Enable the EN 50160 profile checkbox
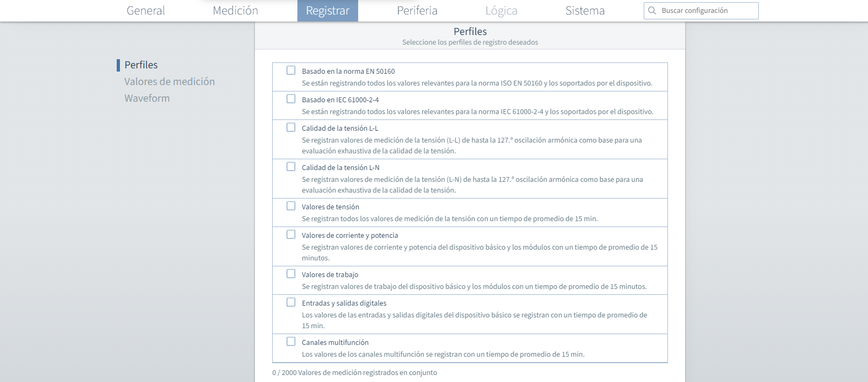Screen dimensions: 868x382 [291, 70]
